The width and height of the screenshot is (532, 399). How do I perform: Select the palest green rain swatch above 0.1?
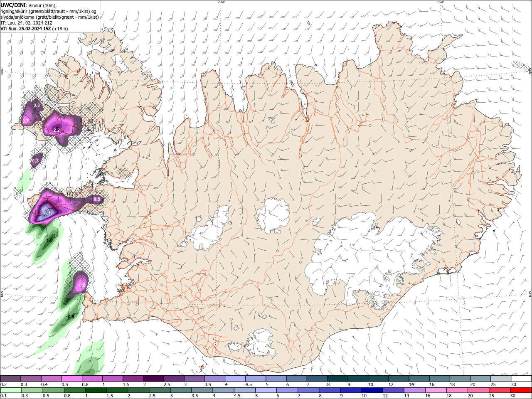coord(11,390)
